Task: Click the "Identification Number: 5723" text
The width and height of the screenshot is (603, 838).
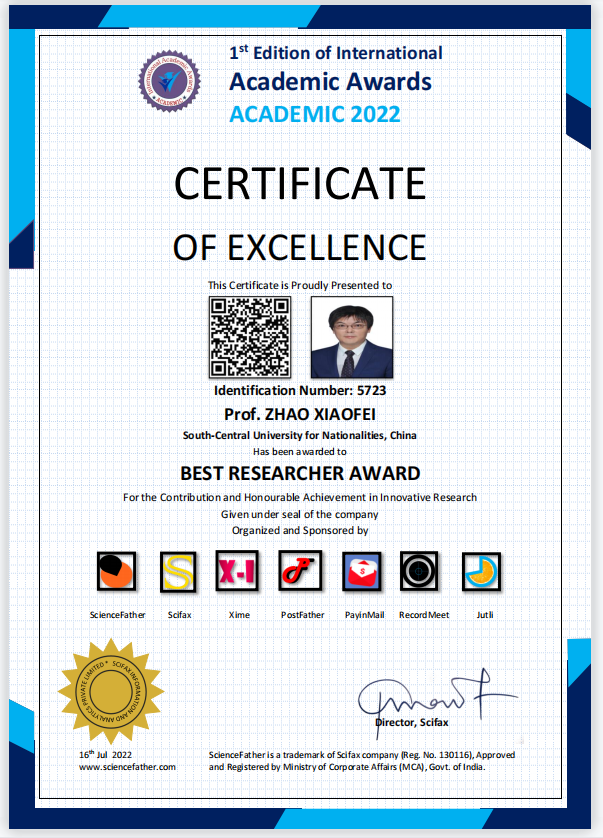Action: pos(300,390)
